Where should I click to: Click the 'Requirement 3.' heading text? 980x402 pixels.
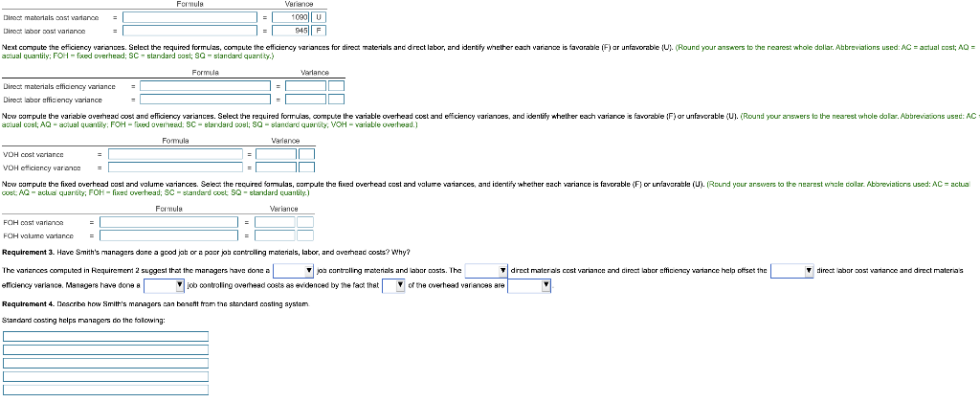click(x=28, y=252)
